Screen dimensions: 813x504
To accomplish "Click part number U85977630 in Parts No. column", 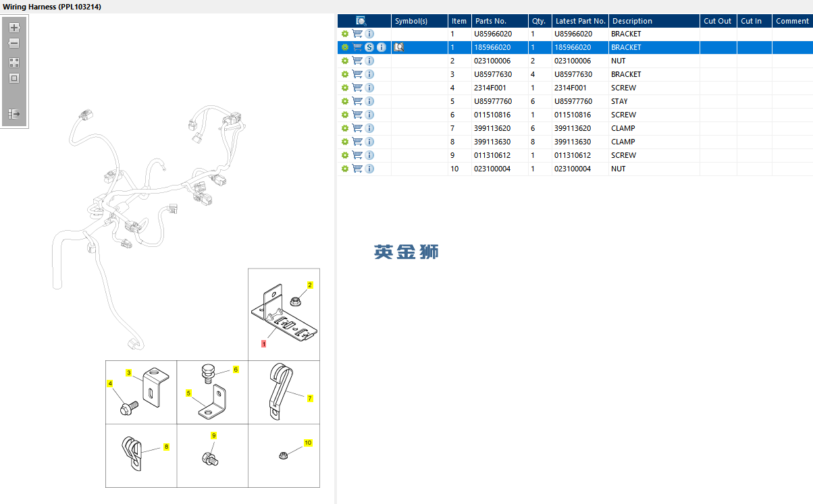I will (493, 74).
